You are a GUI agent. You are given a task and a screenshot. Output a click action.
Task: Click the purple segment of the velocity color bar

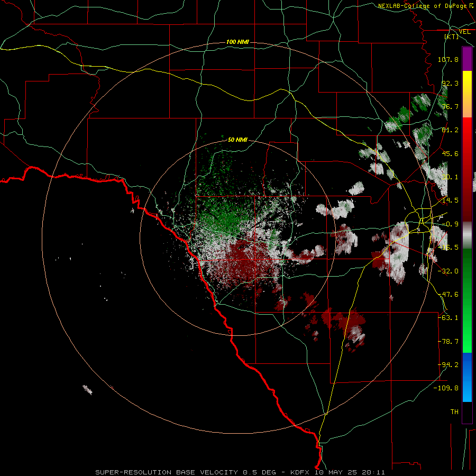(467, 59)
